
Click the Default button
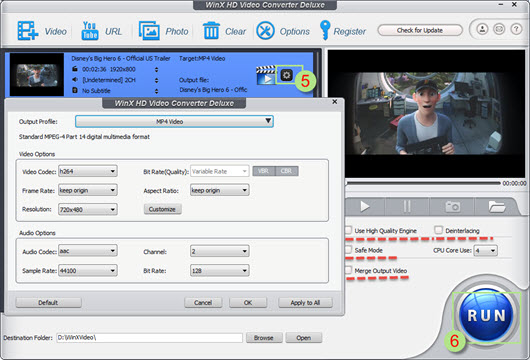click(48, 302)
